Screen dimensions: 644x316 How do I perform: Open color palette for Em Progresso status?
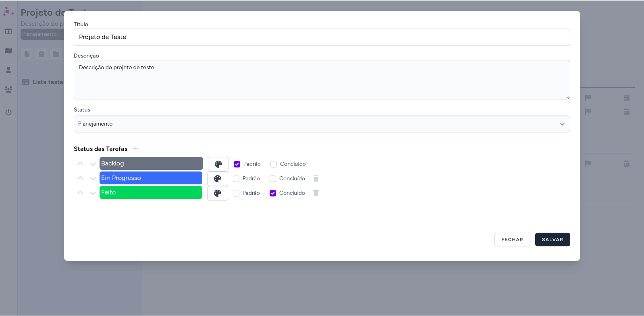click(218, 179)
